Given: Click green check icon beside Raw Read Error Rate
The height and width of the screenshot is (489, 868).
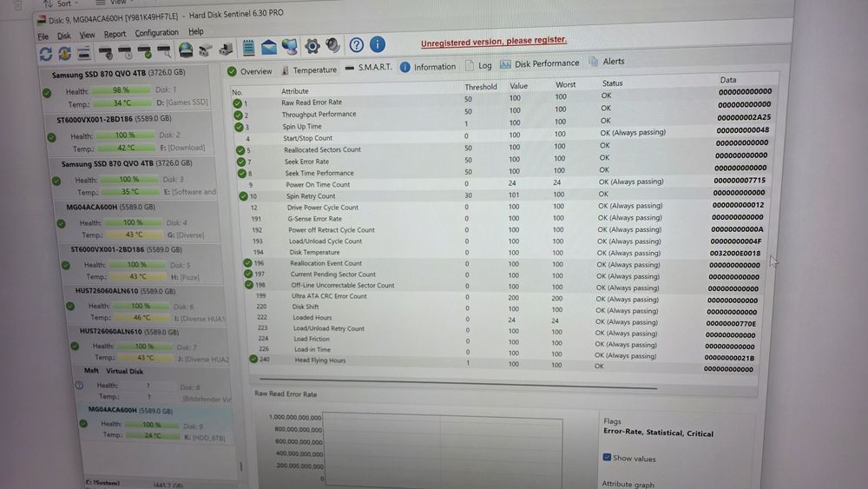Looking at the screenshot, I should click(x=237, y=103).
